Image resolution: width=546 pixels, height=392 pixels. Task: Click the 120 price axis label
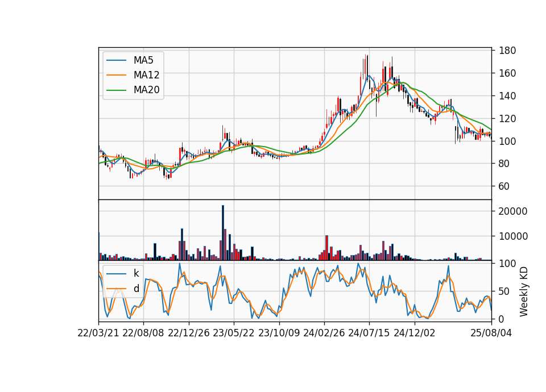(x=507, y=119)
